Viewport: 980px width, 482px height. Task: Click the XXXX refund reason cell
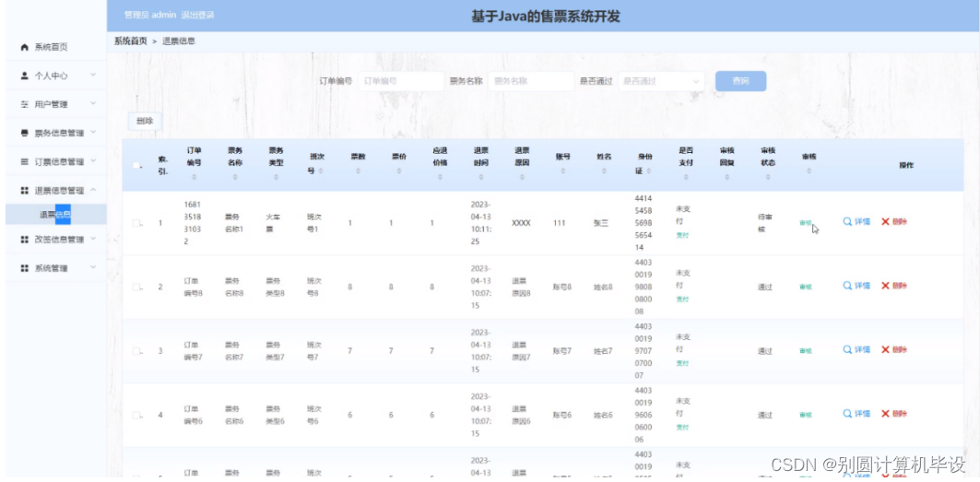(521, 222)
